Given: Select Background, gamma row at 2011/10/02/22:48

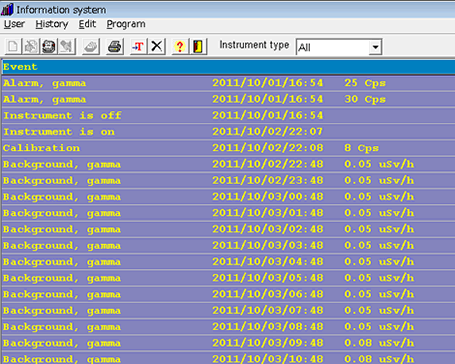Looking at the screenshot, I should coord(228,164).
